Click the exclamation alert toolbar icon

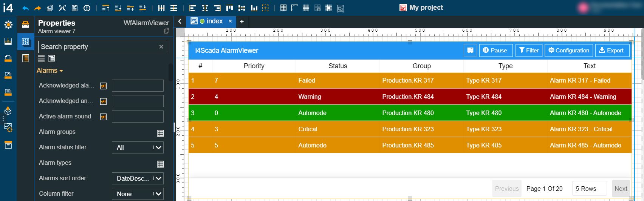(x=87, y=8)
